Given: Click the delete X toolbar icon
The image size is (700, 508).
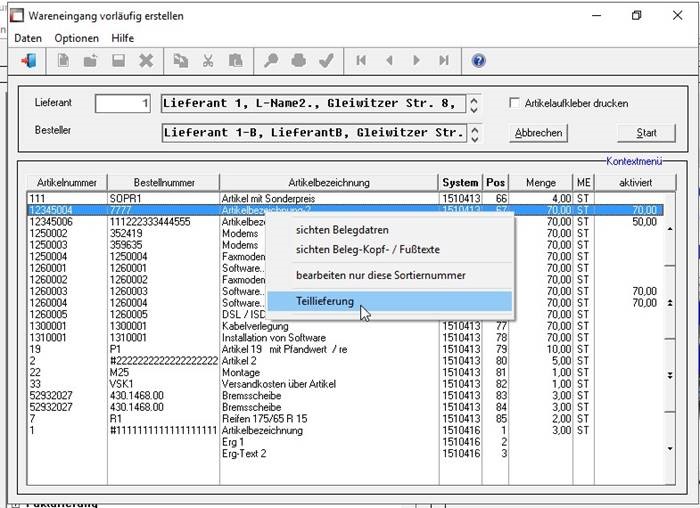Looking at the screenshot, I should [146, 61].
